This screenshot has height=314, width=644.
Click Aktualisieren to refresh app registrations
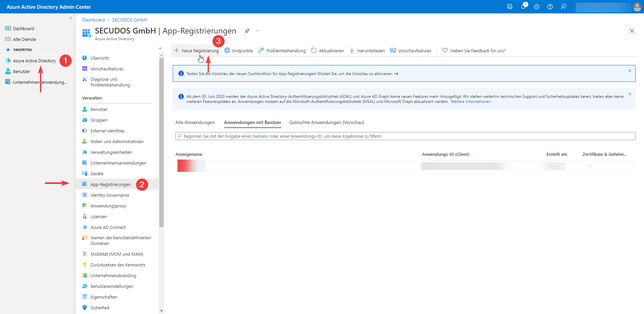tap(327, 50)
